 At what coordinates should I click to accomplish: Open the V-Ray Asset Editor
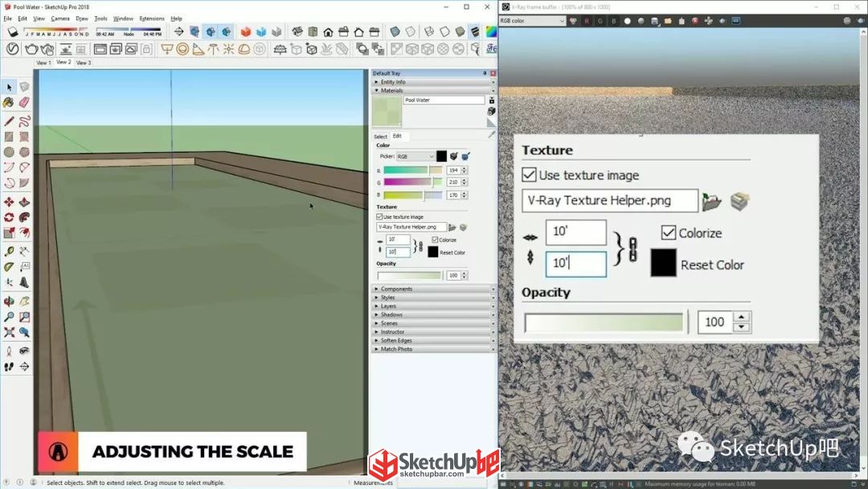pos(12,49)
